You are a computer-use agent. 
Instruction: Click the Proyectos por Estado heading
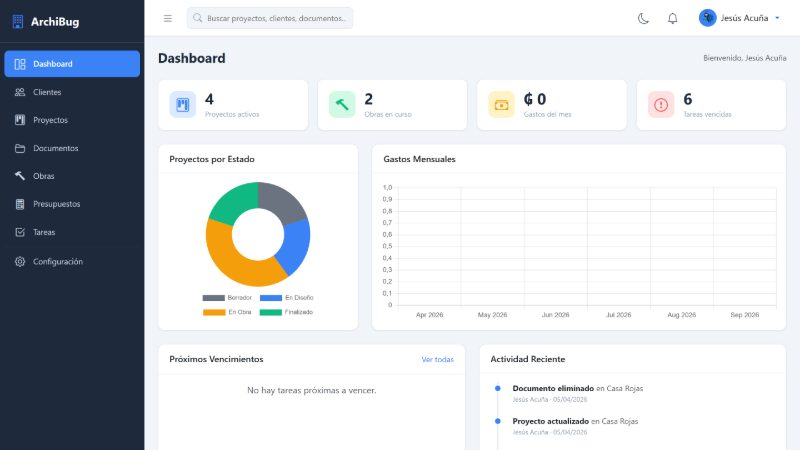212,159
